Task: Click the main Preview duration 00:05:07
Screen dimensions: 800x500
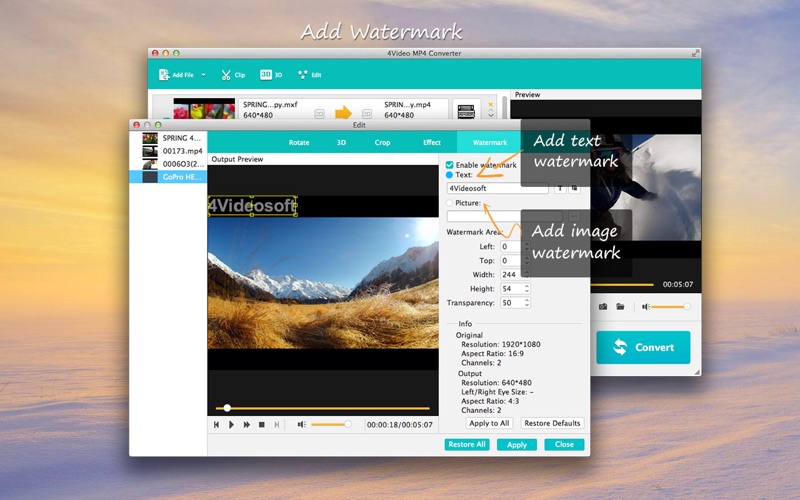Action: [x=678, y=285]
